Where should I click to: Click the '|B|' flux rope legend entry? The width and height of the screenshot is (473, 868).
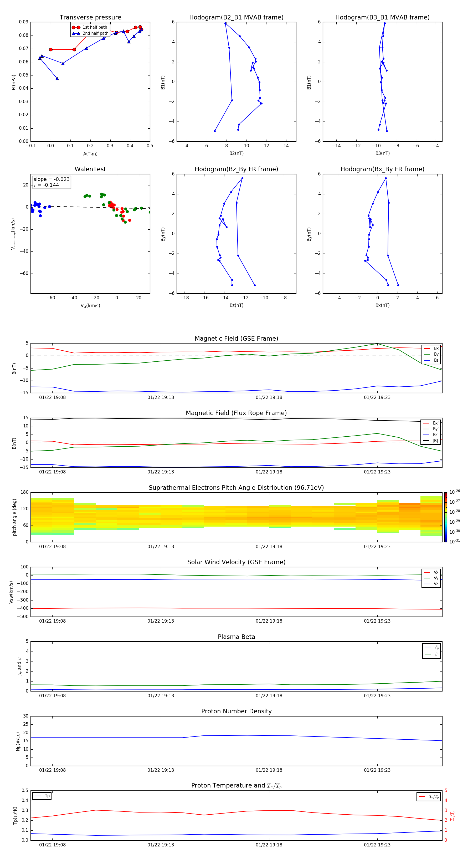click(x=431, y=441)
